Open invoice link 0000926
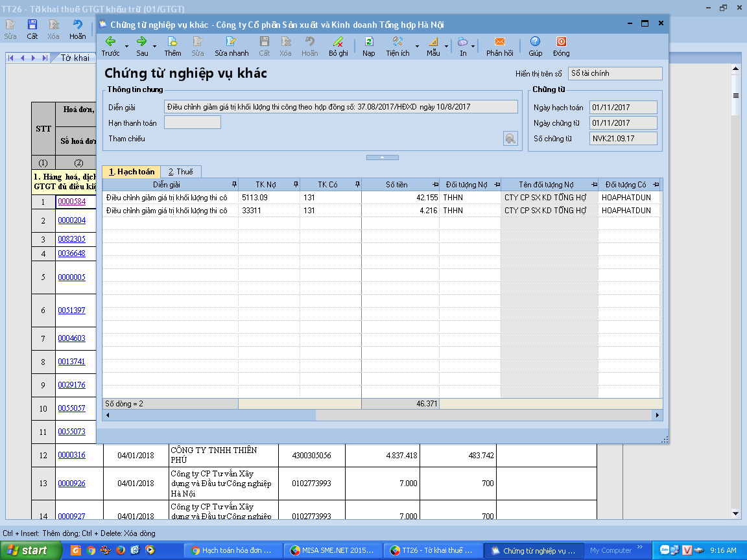The width and height of the screenshot is (747, 560). point(71,484)
